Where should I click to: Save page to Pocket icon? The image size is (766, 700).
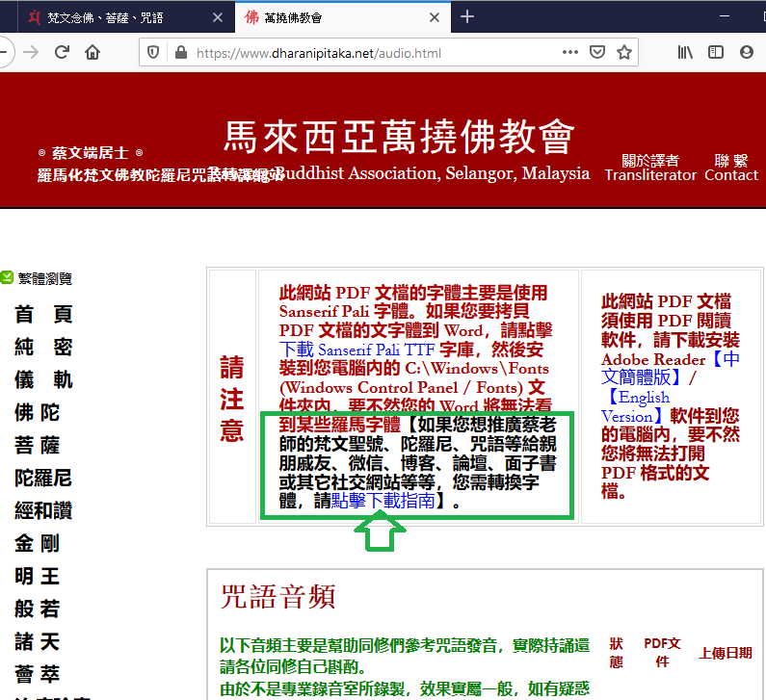coord(597,53)
